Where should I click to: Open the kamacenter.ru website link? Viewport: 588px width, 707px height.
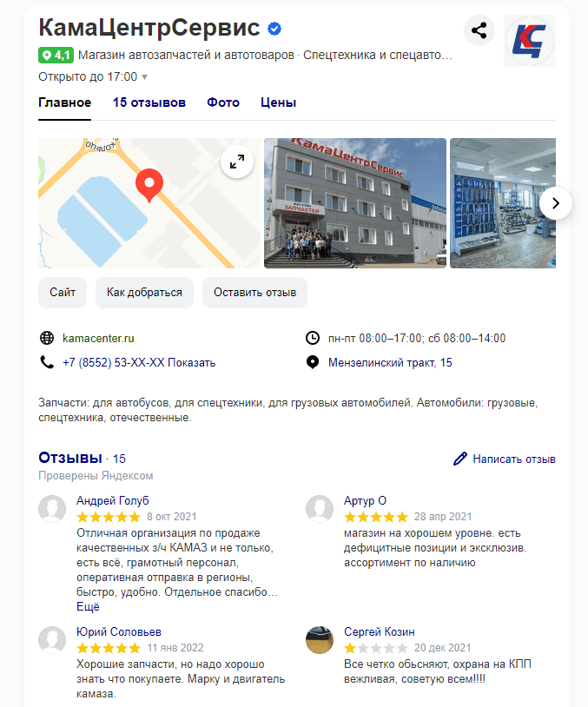98,338
